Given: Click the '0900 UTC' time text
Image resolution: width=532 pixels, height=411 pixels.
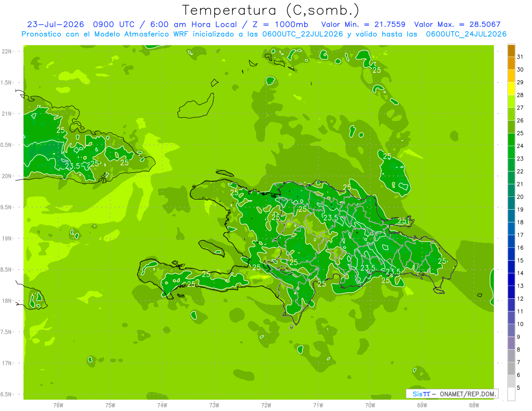Looking at the screenshot, I should click(x=114, y=24).
